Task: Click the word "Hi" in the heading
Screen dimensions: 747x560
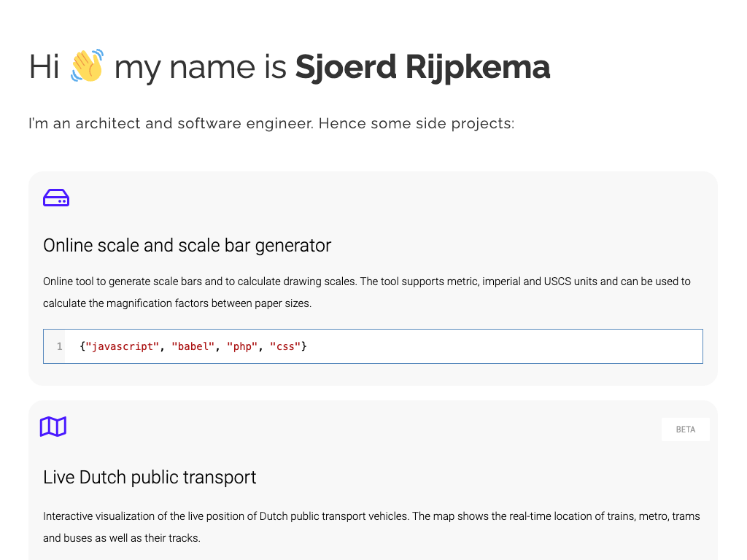Action: (x=44, y=67)
